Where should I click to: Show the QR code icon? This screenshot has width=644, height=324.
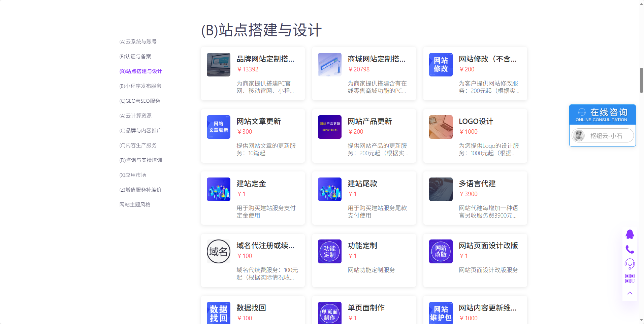[x=630, y=279]
